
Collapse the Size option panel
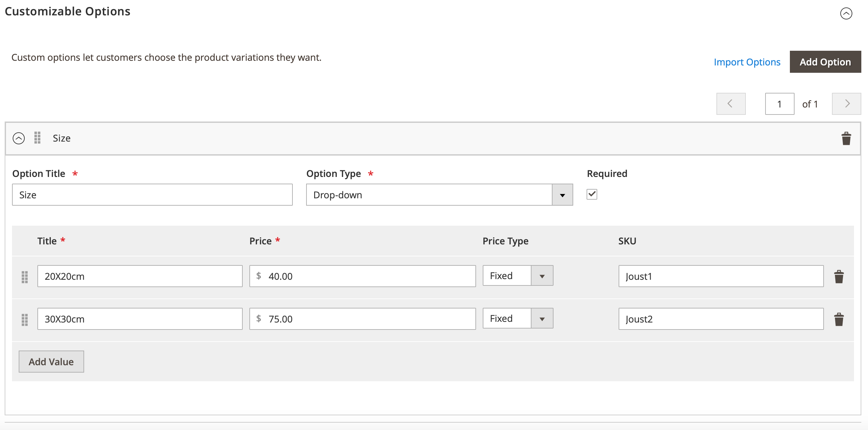[x=19, y=138]
